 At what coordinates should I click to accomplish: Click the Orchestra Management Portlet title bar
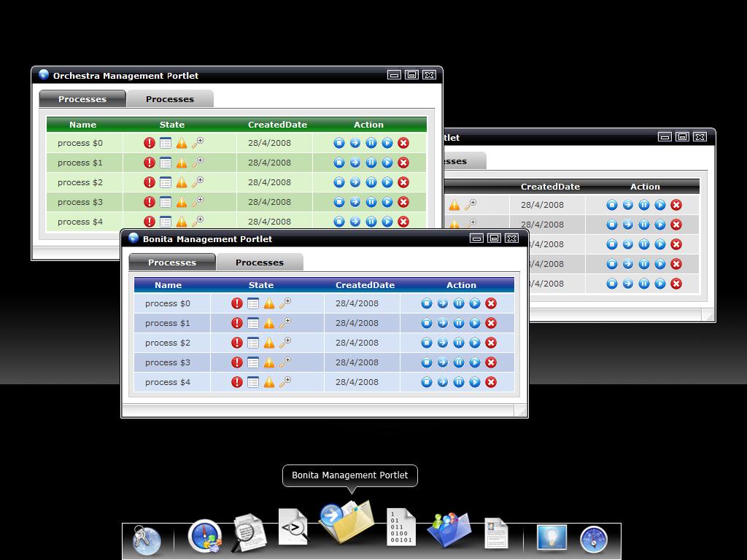coord(237,75)
